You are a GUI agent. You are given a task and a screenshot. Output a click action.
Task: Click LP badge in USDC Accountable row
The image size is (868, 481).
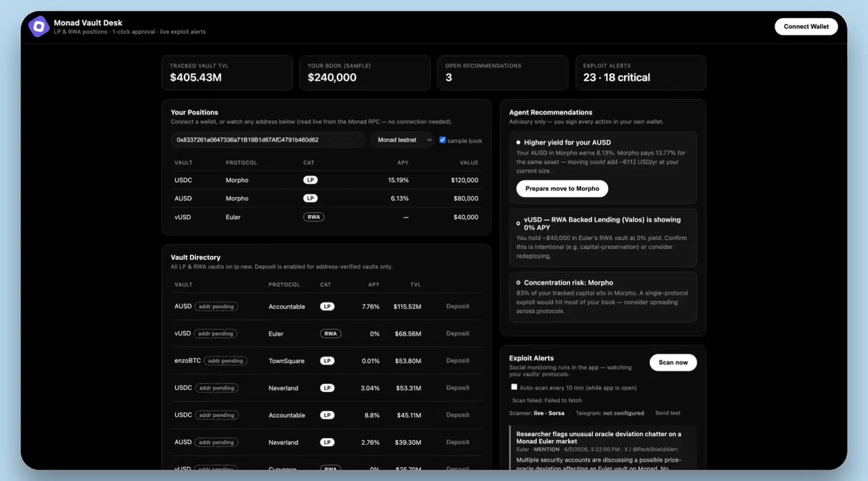click(x=327, y=414)
